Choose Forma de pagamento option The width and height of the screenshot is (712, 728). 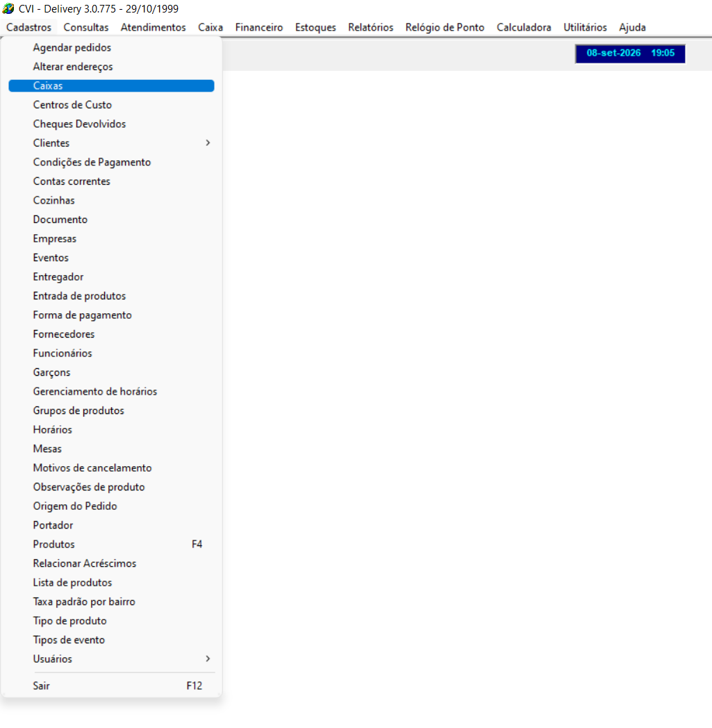[x=111, y=315]
